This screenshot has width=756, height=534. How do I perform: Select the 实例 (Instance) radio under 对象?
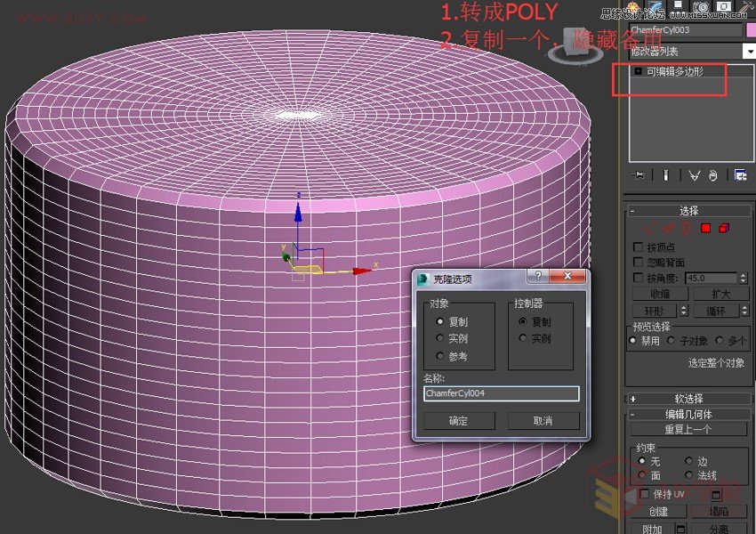tap(442, 338)
